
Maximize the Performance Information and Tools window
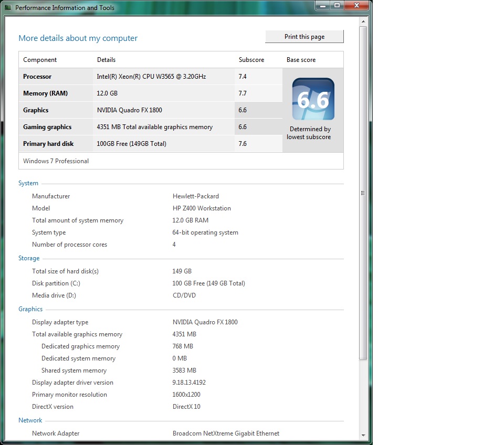pos(337,6)
